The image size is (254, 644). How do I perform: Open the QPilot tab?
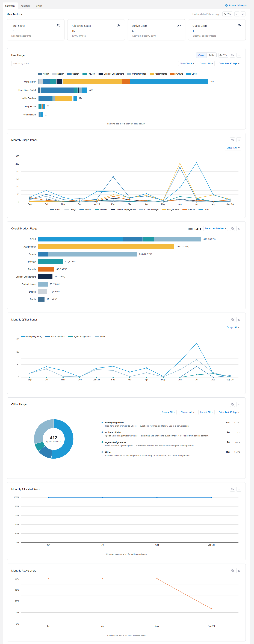(39, 6)
